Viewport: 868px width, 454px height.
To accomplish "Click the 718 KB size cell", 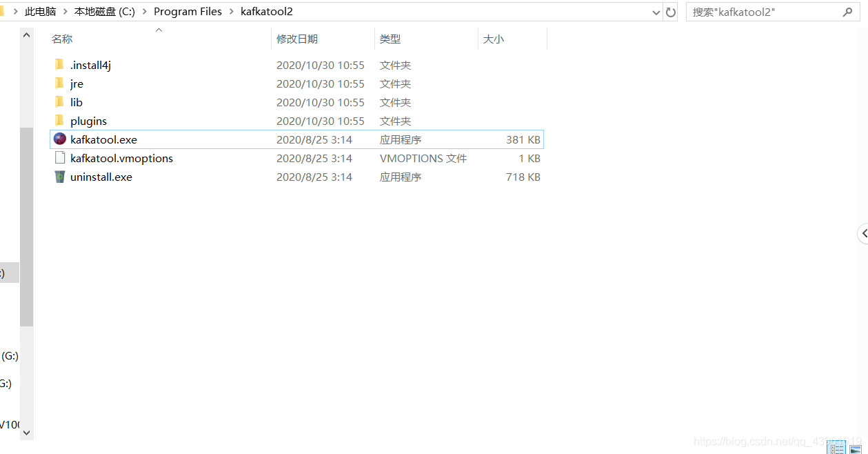I will click(523, 177).
